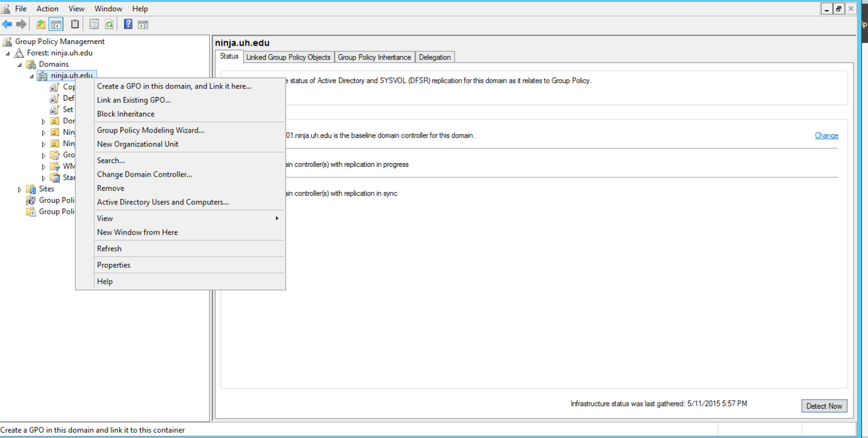Viewport: 868px width, 438px height.
Task: Open the View menu in menu bar
Action: click(76, 9)
